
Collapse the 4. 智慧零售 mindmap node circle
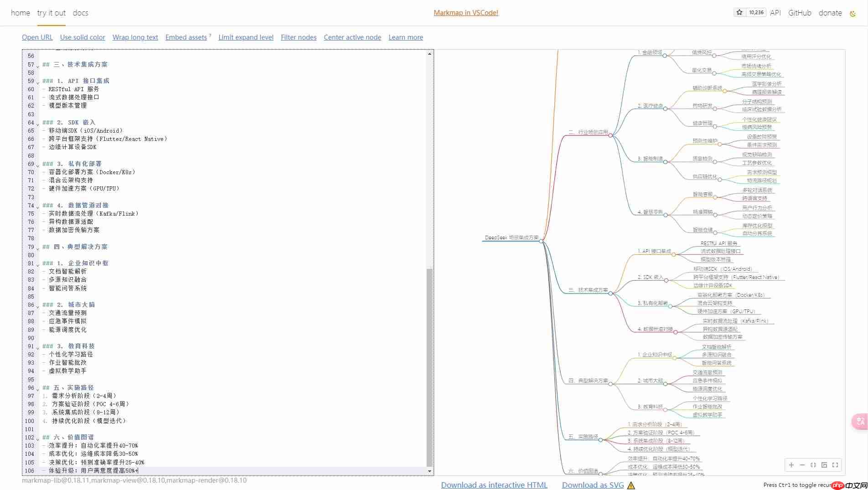point(666,215)
